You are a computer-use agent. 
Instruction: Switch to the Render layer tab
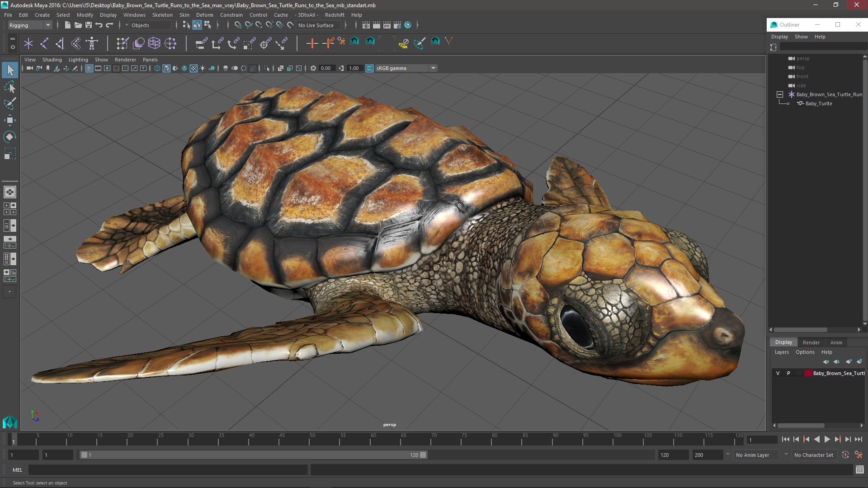811,343
